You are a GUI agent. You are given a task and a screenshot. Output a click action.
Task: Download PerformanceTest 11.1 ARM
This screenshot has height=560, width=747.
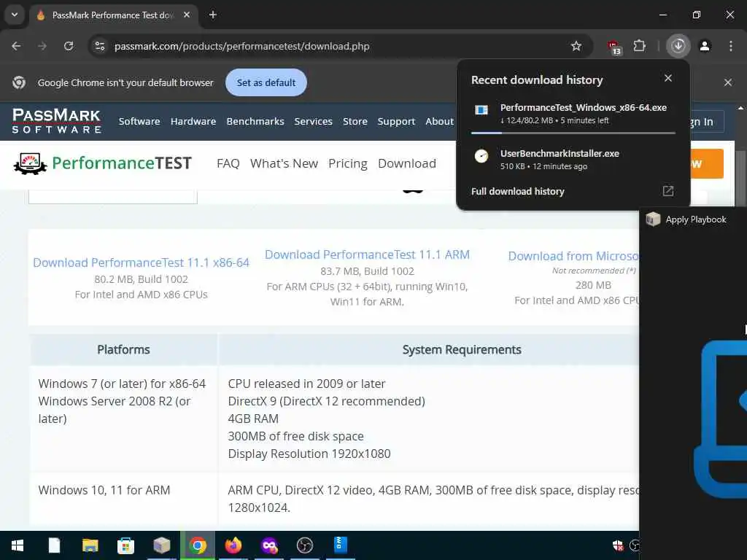368,254
